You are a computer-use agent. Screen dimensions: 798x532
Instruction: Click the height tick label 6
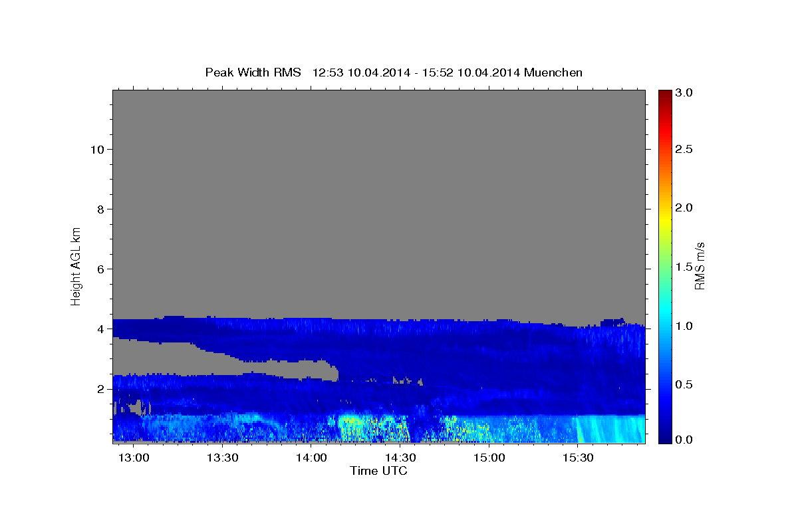[x=101, y=269]
